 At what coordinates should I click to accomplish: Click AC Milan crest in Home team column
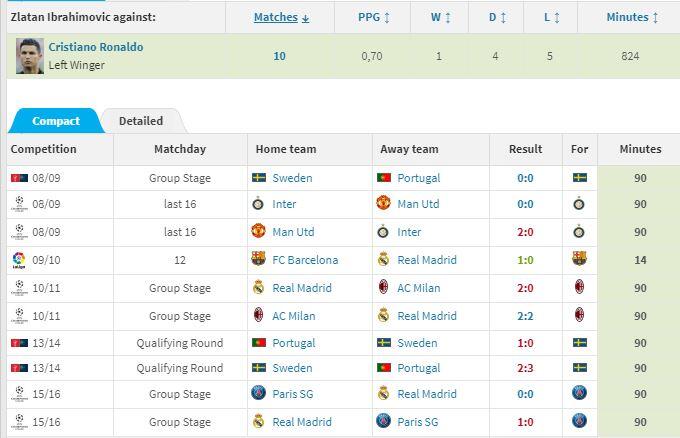258,315
